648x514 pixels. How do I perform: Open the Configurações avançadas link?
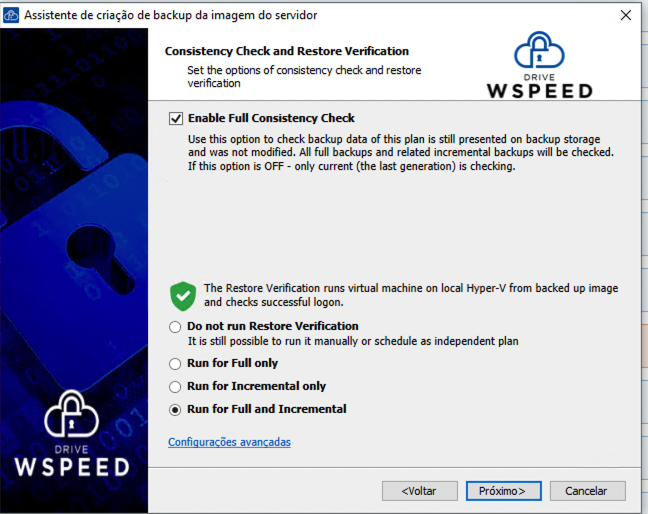point(229,442)
